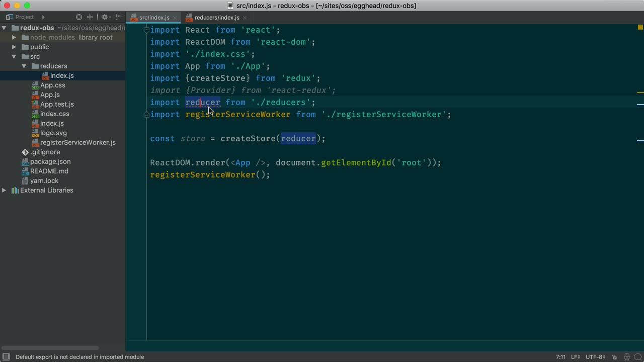The width and height of the screenshot is (644, 362).
Task: Click the Hector inspector icon in status bar
Action: coord(626,357)
